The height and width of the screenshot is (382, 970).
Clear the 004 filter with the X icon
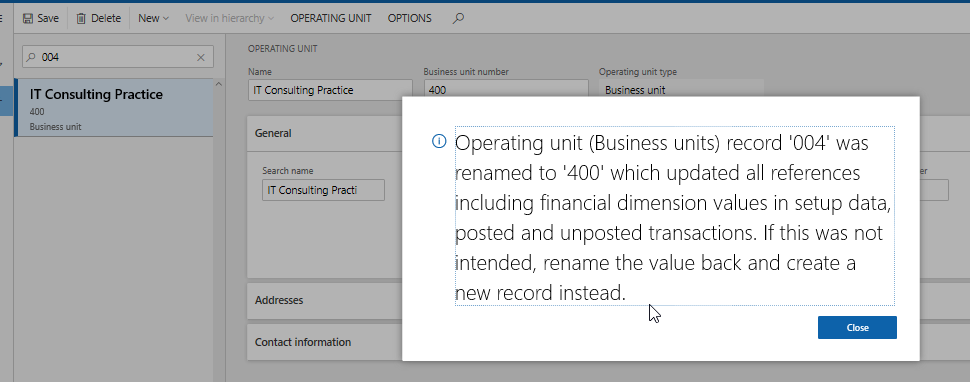pos(200,57)
